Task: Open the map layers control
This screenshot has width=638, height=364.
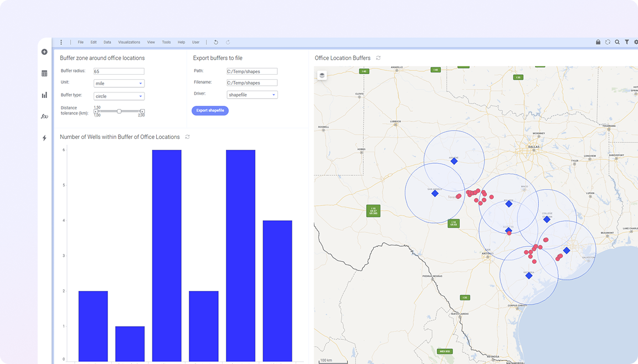Action: click(x=322, y=75)
